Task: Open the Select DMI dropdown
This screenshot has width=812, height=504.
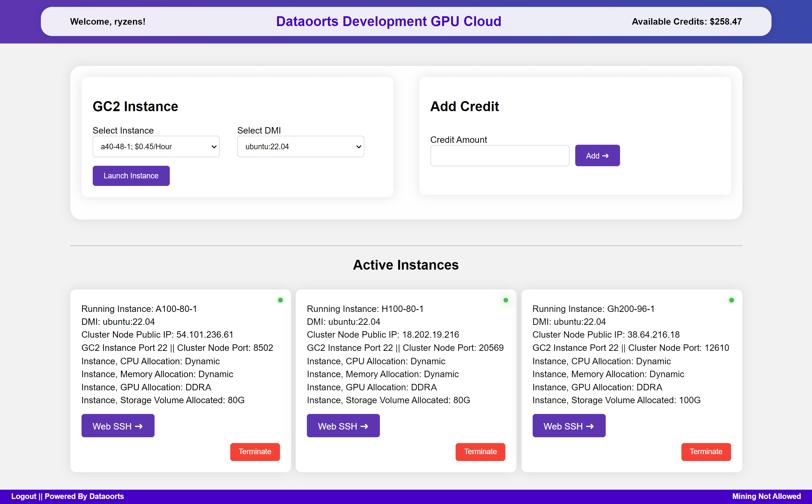Action: 300,146
